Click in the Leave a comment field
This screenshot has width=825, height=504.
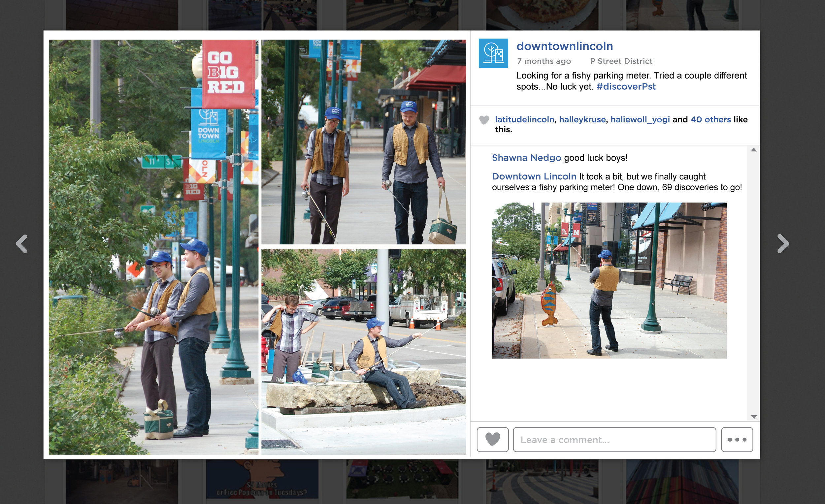click(x=614, y=439)
